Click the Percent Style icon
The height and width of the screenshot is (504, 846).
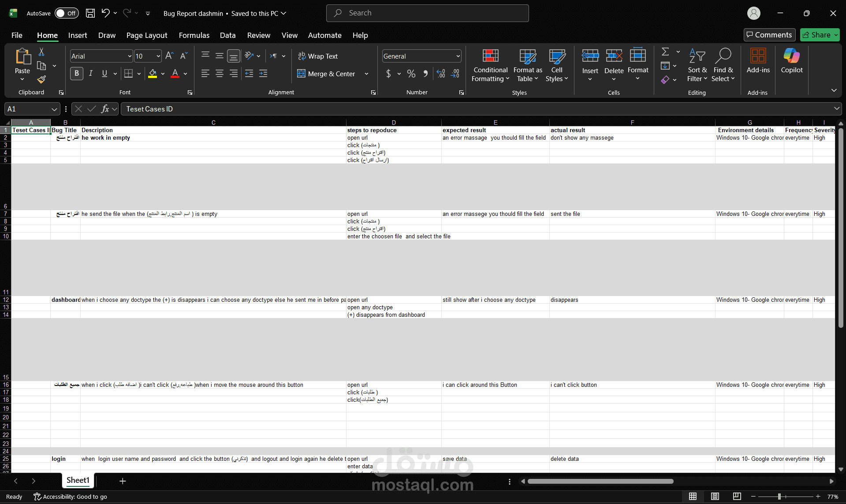411,74
